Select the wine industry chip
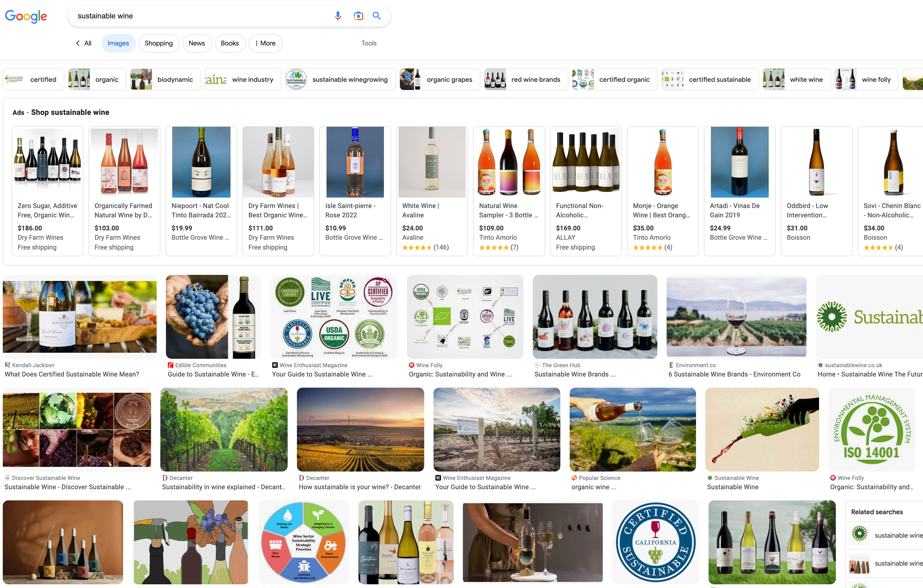 [243, 79]
